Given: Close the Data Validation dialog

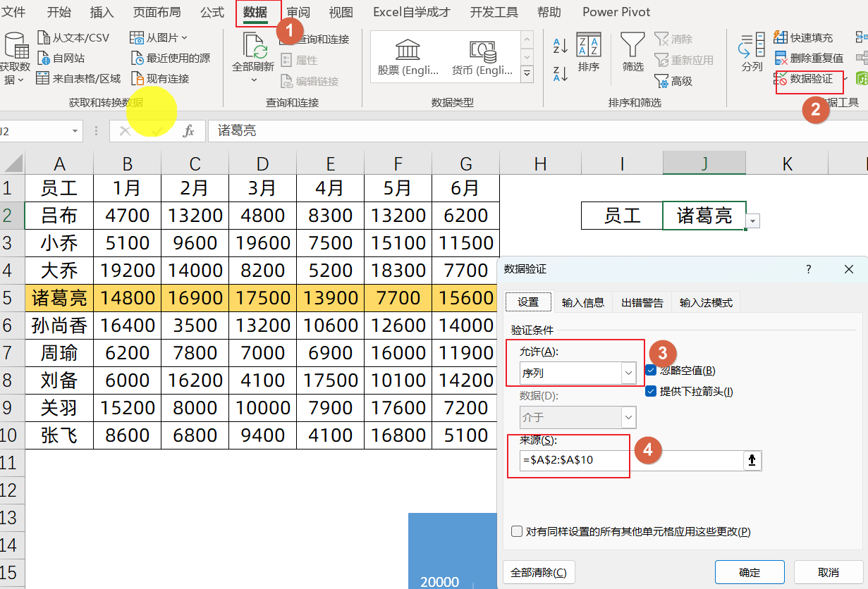Looking at the screenshot, I should pos(849,269).
